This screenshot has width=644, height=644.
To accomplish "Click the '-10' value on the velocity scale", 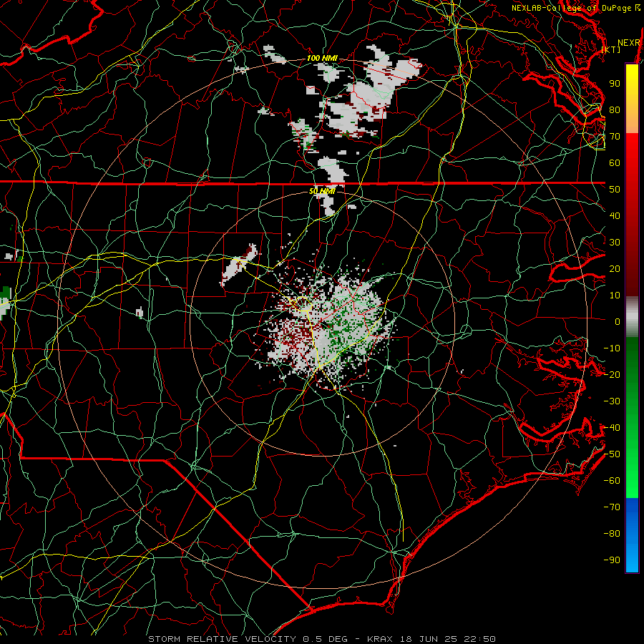I will (612, 348).
